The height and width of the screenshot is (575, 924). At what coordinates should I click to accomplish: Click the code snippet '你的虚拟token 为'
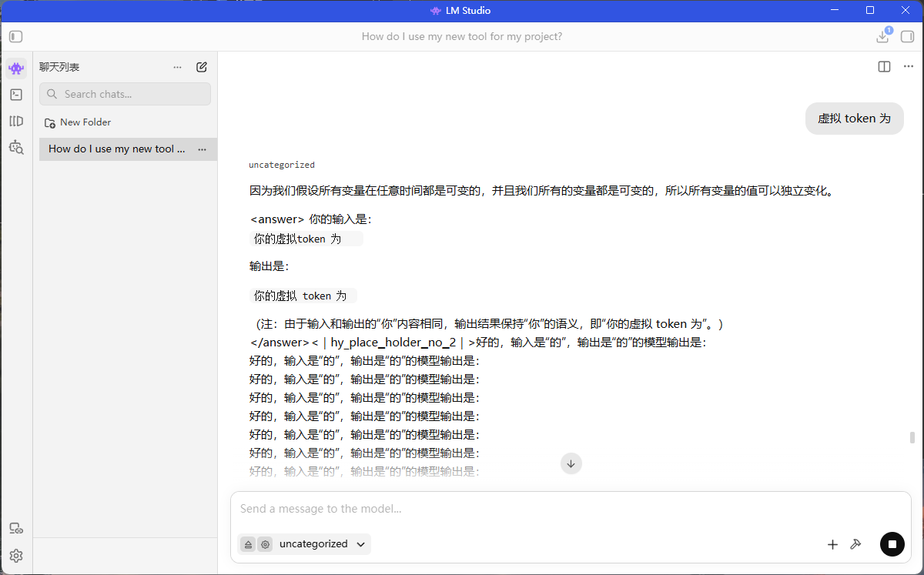pos(306,239)
